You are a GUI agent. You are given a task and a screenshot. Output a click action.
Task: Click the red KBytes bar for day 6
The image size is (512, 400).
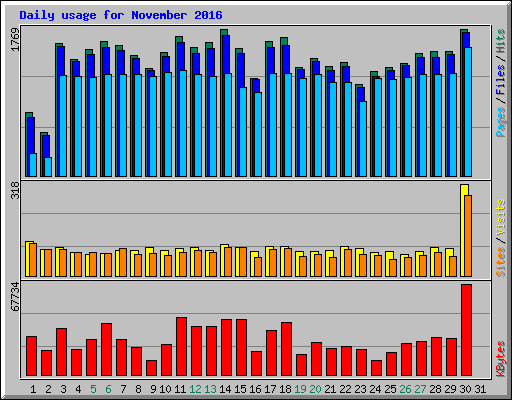pos(106,350)
